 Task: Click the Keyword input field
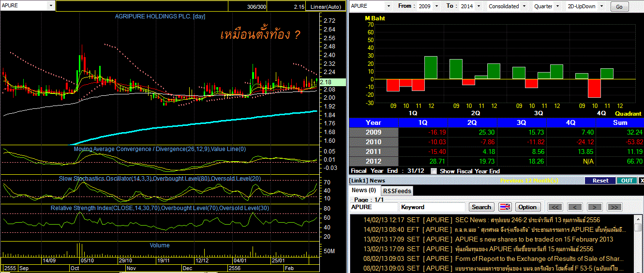(x=433, y=207)
